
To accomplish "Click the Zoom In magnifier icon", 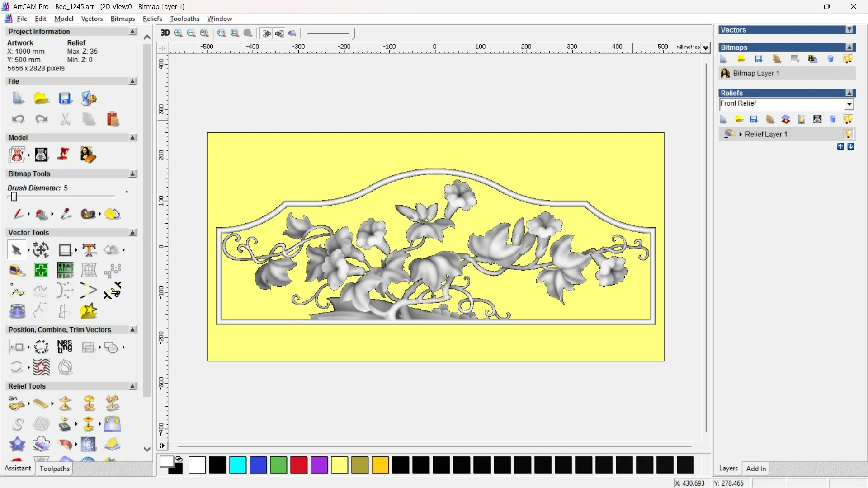I will point(178,33).
